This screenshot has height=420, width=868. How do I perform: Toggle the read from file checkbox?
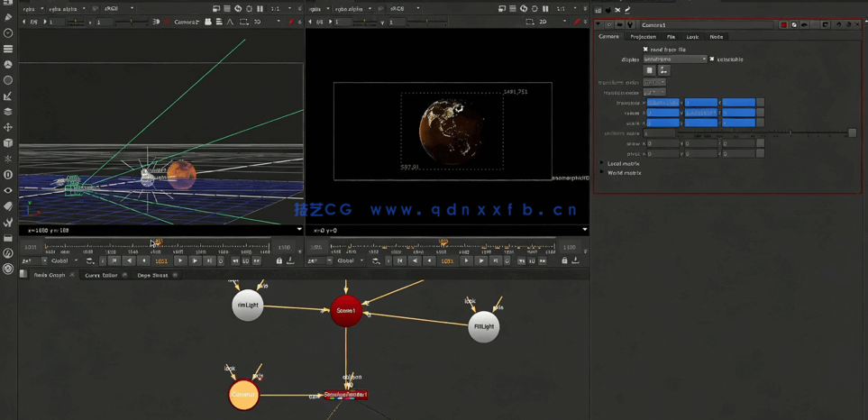pyautogui.click(x=645, y=50)
